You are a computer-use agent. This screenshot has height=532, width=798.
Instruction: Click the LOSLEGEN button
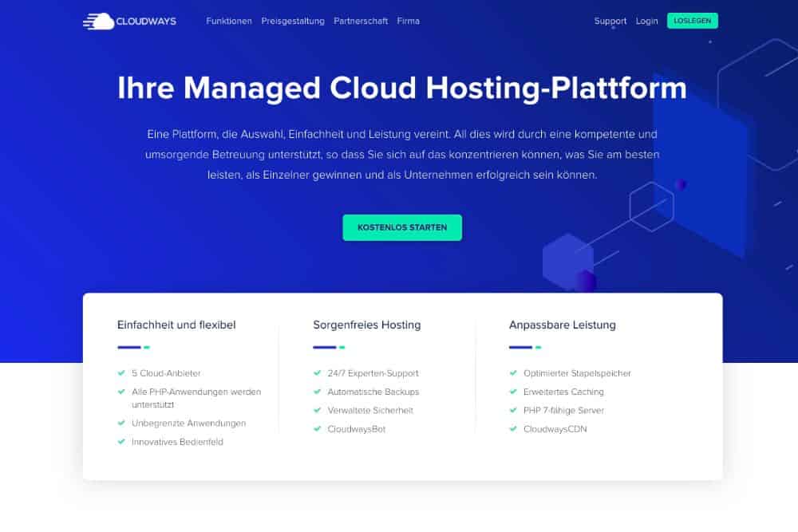point(692,21)
